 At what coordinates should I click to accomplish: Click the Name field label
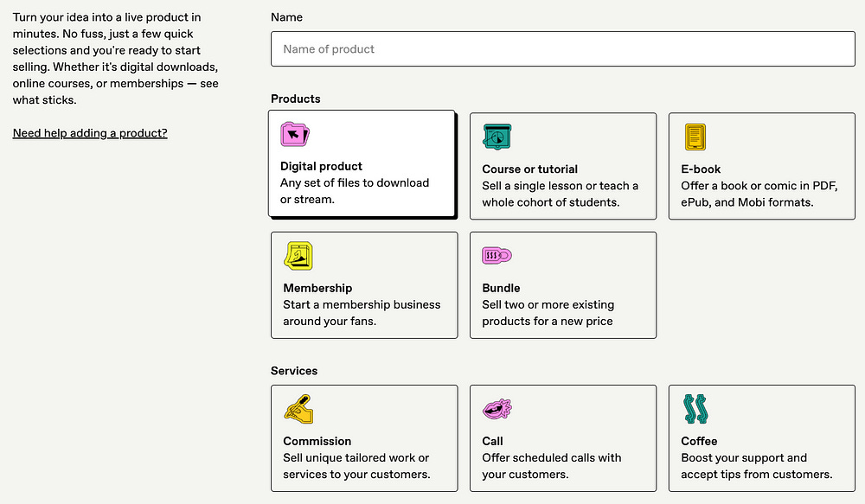(286, 17)
